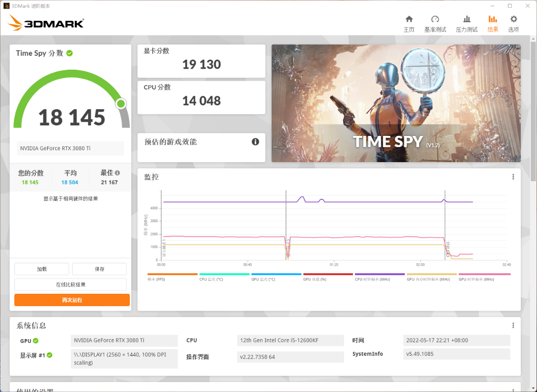Click the info icon beside 预估的游戏效能
Viewport: 537px width, 392px height.
[x=255, y=142]
